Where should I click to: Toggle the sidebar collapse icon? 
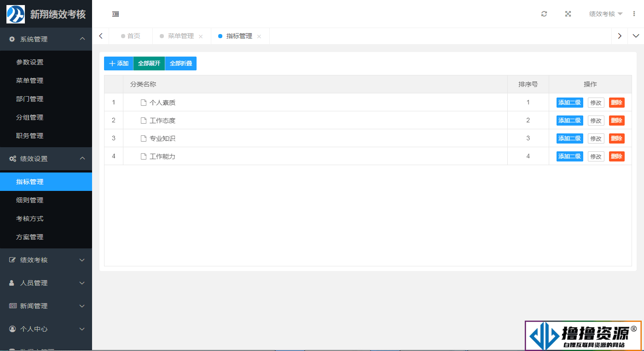pyautogui.click(x=116, y=14)
